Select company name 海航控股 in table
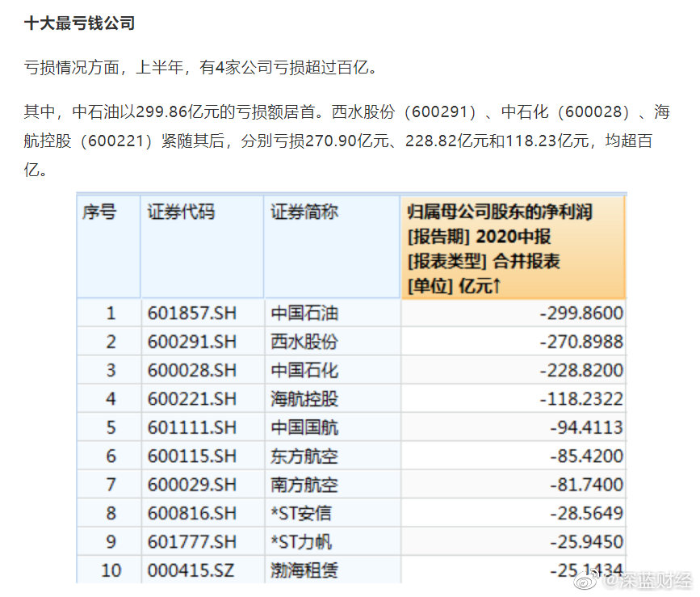 (304, 399)
